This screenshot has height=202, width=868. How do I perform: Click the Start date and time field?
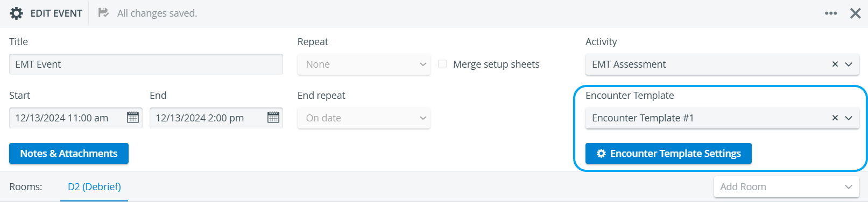click(76, 118)
